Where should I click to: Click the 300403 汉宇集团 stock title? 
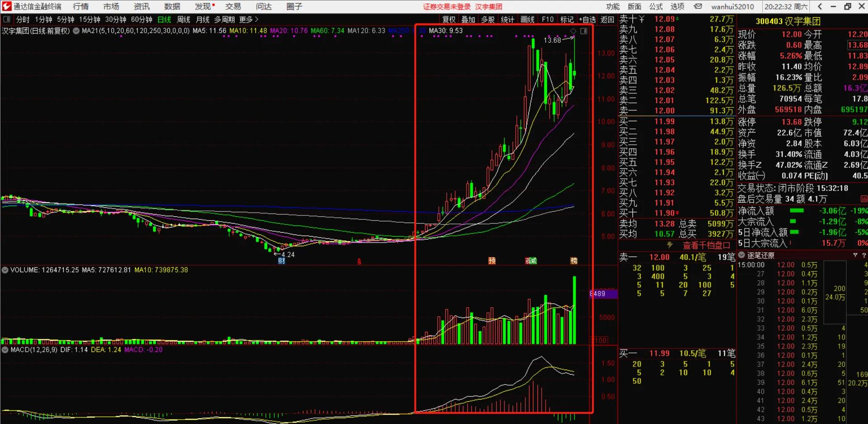(788, 21)
